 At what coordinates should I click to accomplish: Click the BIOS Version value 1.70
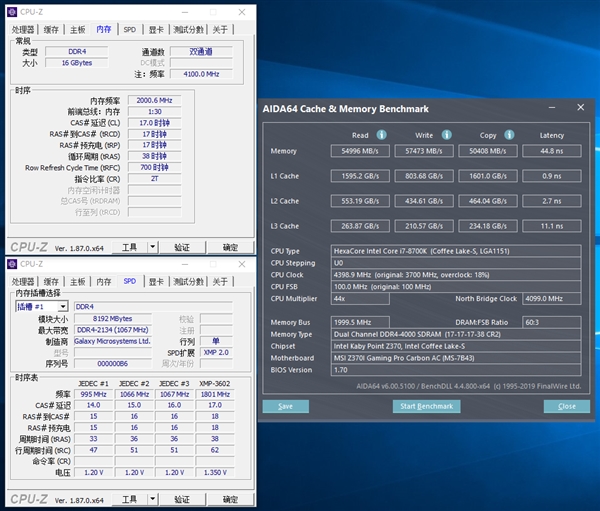[456, 370]
